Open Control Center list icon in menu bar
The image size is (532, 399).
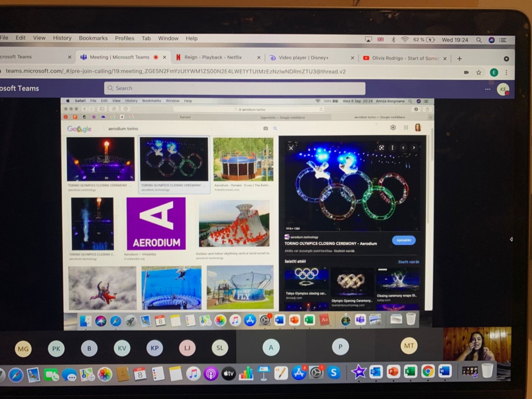502,40
